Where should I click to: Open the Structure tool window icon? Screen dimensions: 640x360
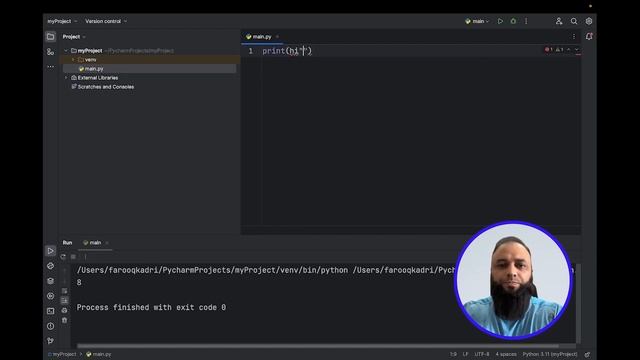tap(50, 52)
